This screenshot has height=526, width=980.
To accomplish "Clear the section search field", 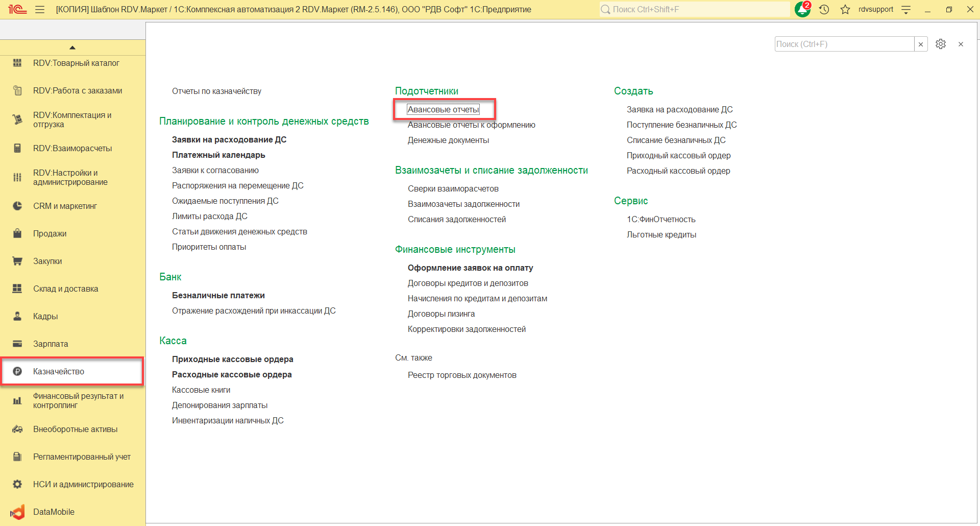I will tap(921, 44).
